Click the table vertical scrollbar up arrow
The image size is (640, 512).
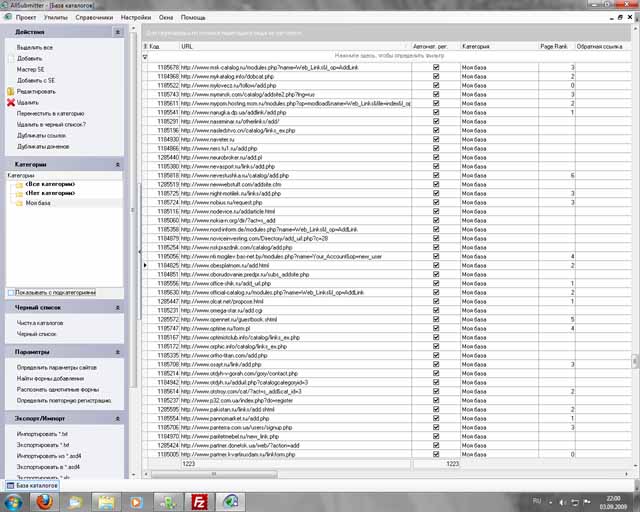[636, 29]
